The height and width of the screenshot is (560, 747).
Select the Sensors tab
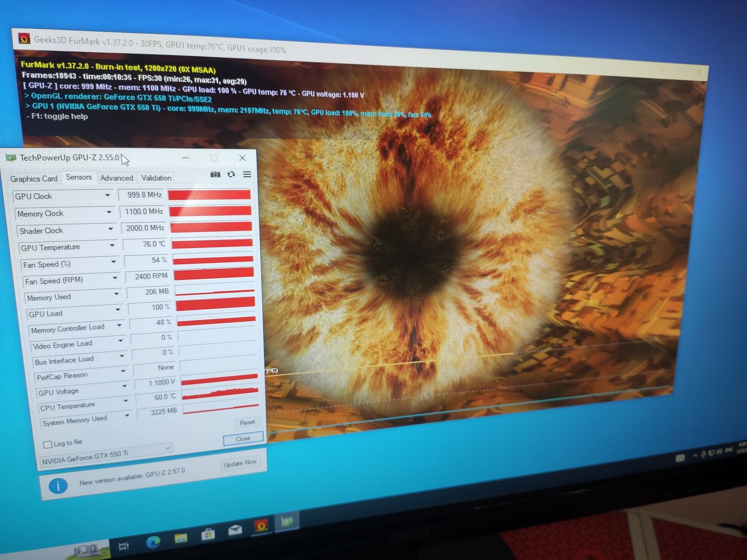point(79,177)
